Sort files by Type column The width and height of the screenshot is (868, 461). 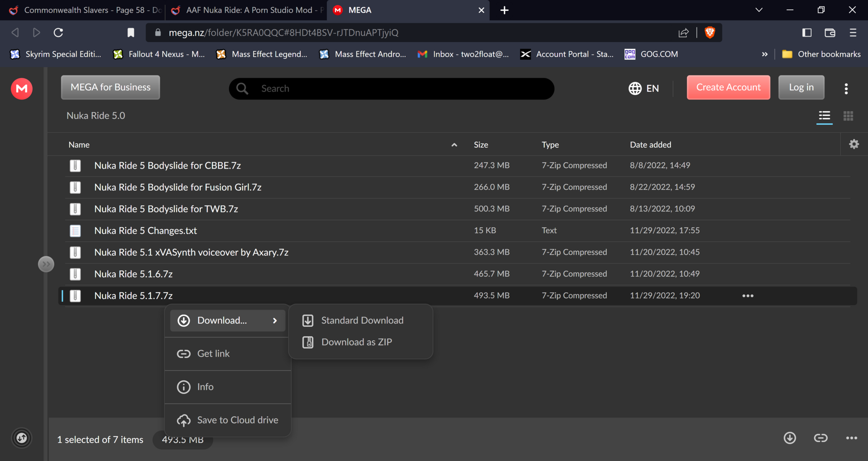[x=550, y=145]
